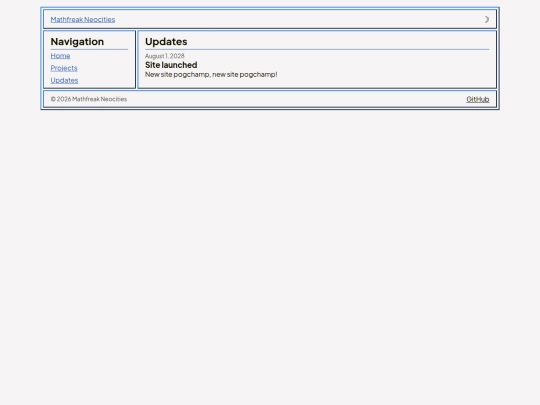Open Updates navigation link
The height and width of the screenshot is (405, 540).
click(x=64, y=81)
